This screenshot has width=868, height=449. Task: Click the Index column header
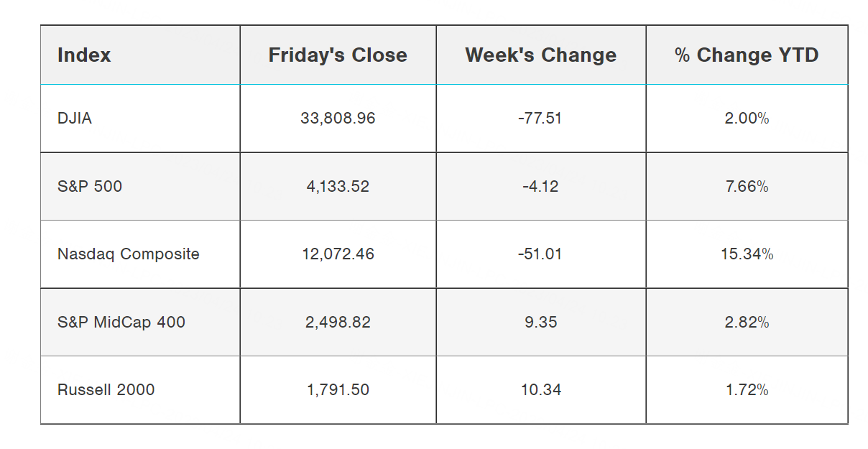point(84,55)
